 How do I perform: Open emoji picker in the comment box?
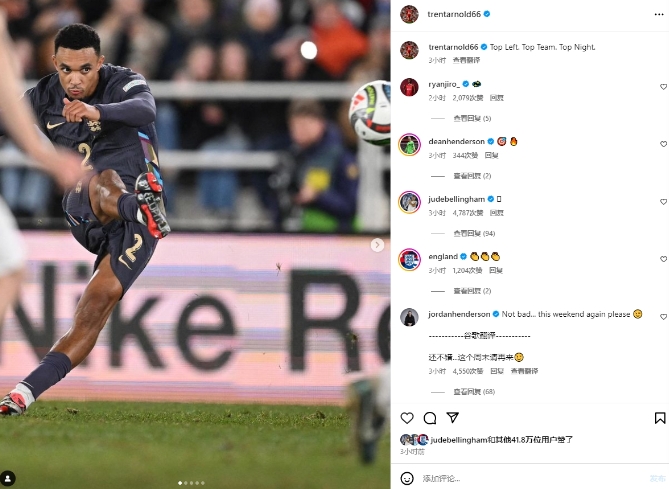click(407, 478)
